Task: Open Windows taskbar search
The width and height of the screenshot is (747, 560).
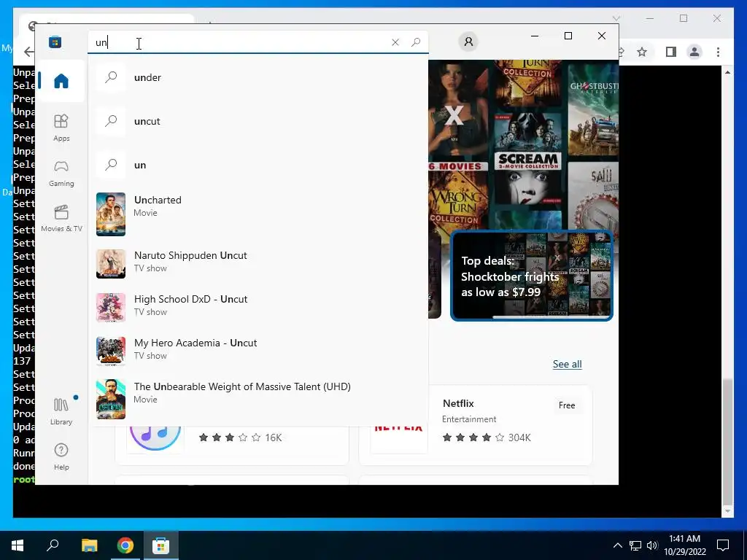Action: (x=53, y=545)
